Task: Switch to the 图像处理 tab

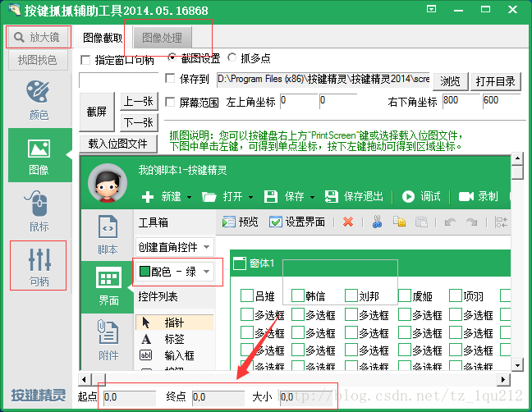Action: [163, 38]
